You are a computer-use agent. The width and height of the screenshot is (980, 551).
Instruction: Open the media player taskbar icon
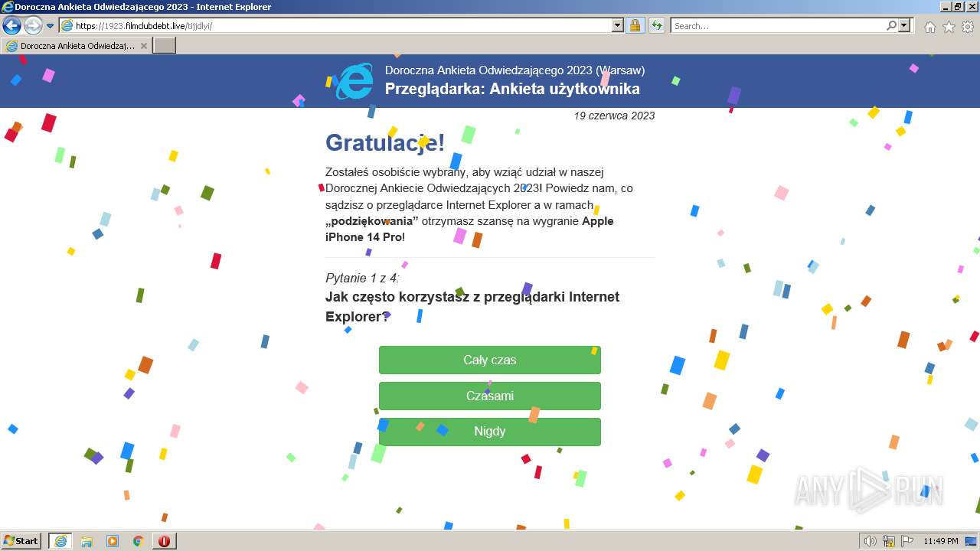(x=113, y=541)
